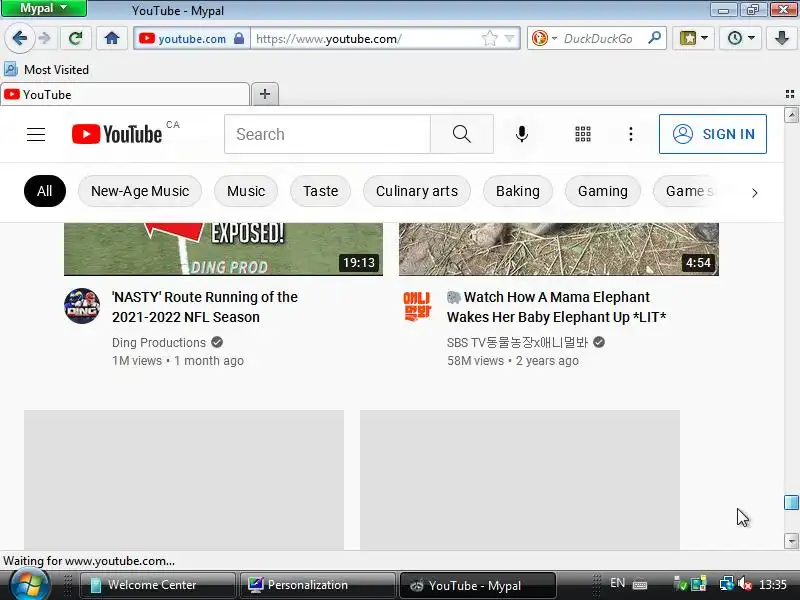Select the YouTube browser tab
The image size is (800, 600).
pyautogui.click(x=124, y=94)
